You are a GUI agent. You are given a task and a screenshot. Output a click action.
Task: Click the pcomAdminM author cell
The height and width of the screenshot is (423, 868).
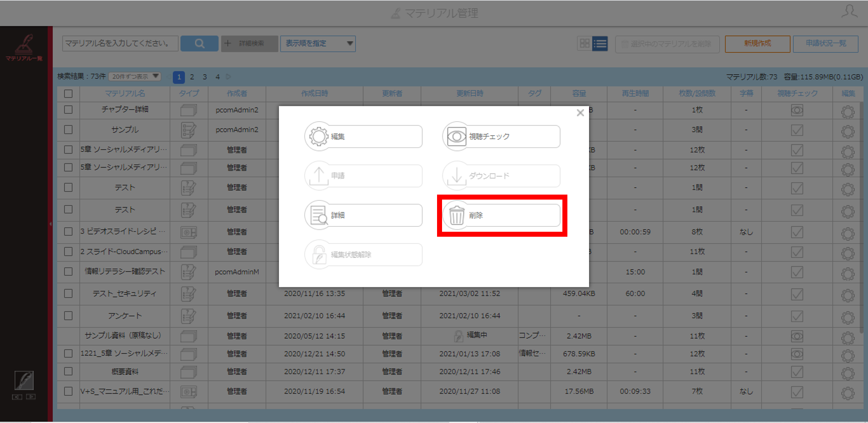click(237, 272)
